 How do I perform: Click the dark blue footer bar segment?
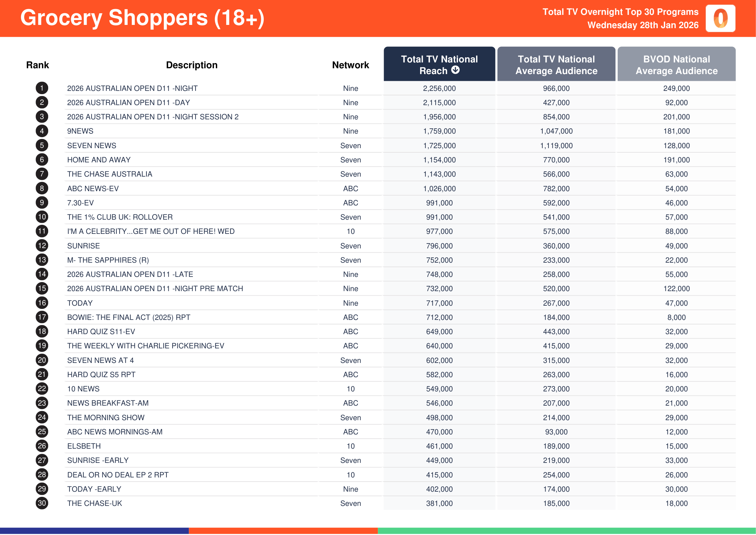[x=94, y=531]
